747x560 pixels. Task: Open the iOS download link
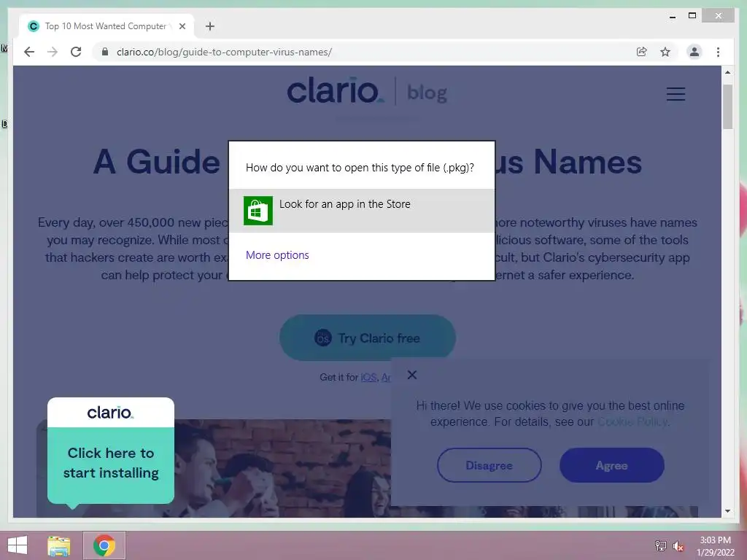click(x=368, y=377)
